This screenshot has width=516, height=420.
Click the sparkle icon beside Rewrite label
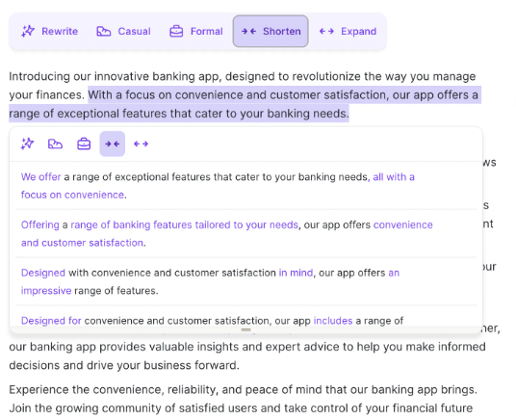click(x=28, y=31)
